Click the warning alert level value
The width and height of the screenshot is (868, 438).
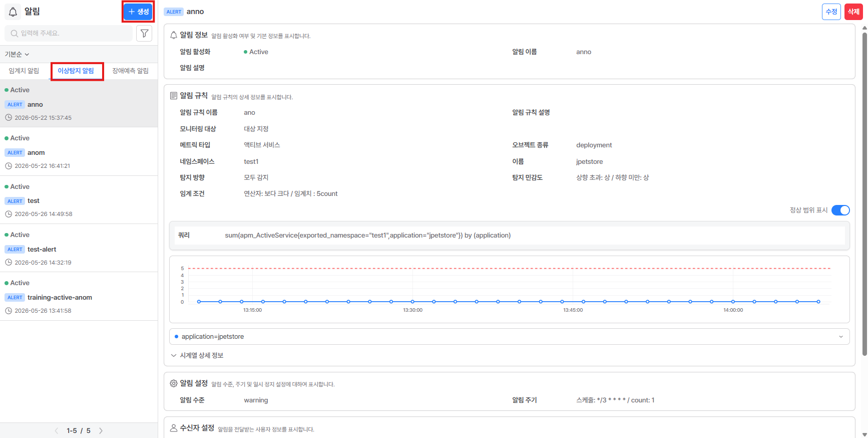pos(256,400)
